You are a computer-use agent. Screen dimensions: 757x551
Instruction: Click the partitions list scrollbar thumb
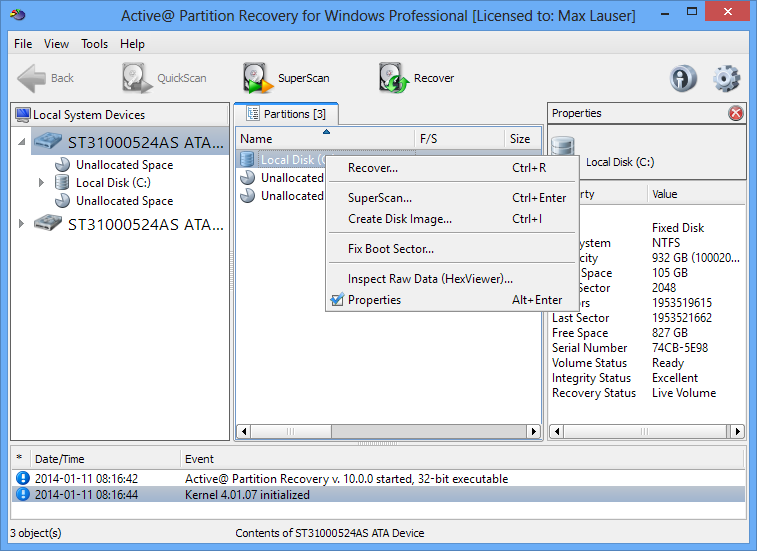(291, 431)
